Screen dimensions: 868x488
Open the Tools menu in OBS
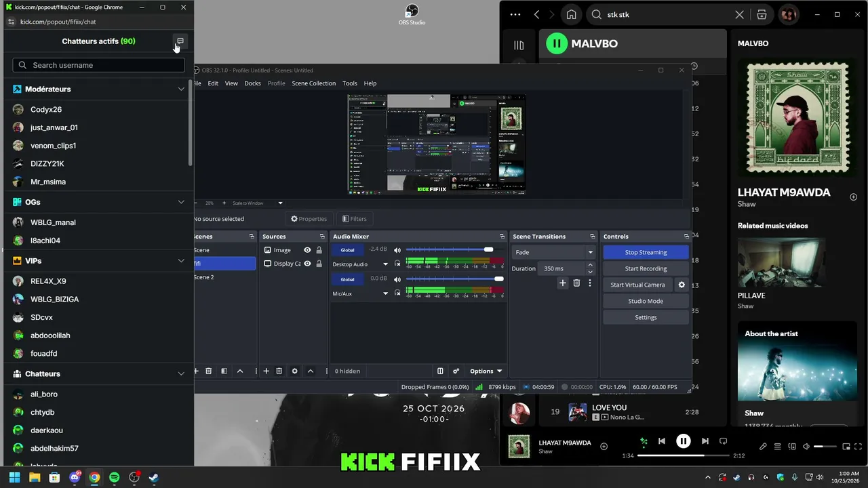point(350,83)
